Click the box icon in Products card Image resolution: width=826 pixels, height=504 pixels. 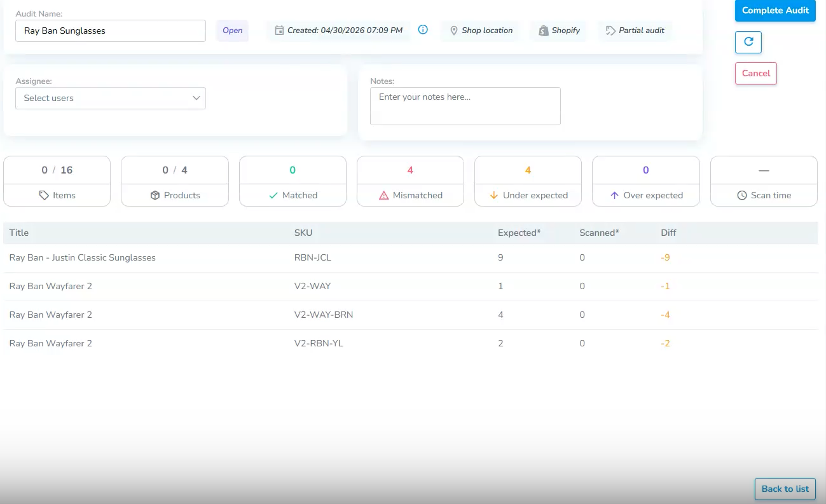point(155,195)
